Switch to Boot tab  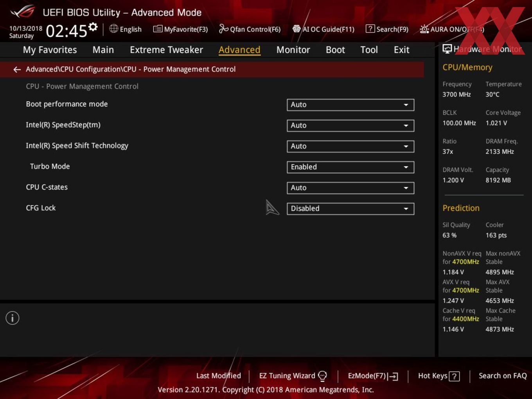[335, 50]
